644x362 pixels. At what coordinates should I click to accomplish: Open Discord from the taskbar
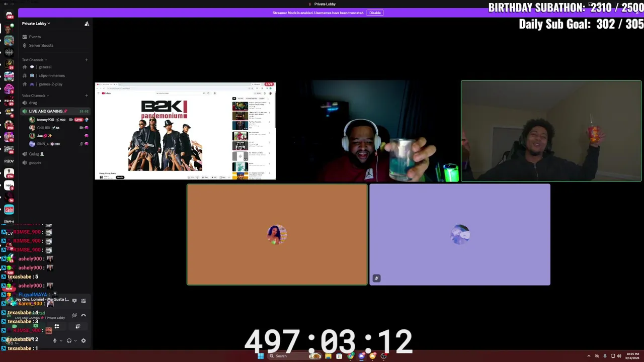pos(361,356)
